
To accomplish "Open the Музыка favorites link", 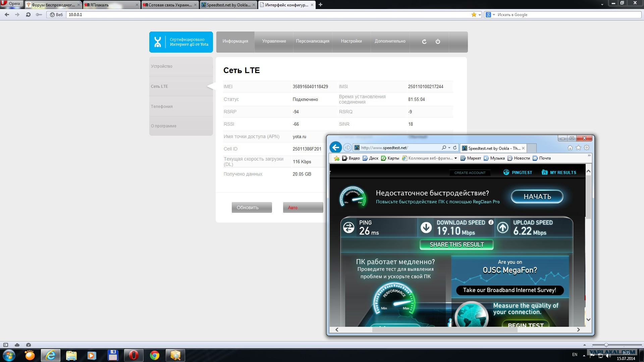I will 494,158.
